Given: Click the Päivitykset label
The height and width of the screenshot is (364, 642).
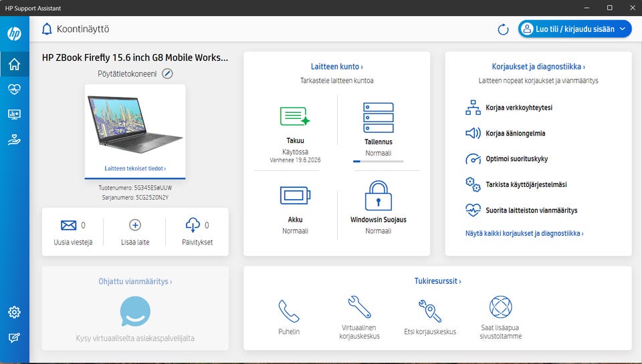Looking at the screenshot, I should point(197,242).
